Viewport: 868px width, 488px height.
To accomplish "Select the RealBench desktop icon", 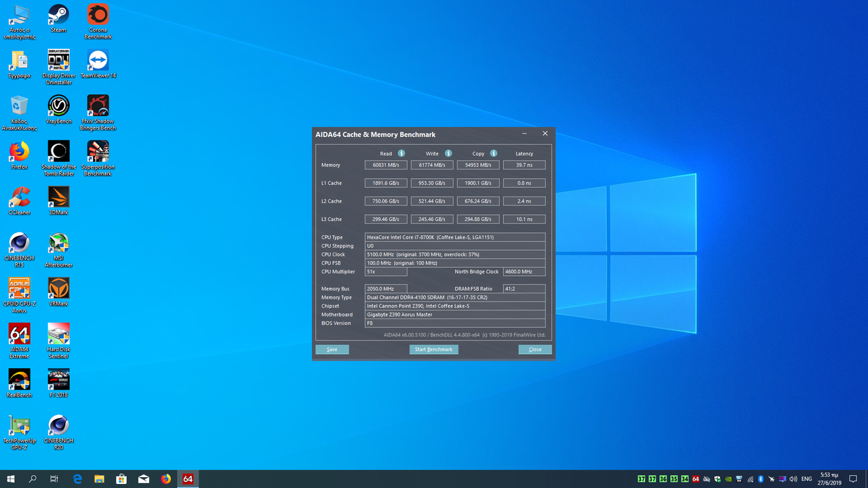I will point(19,383).
